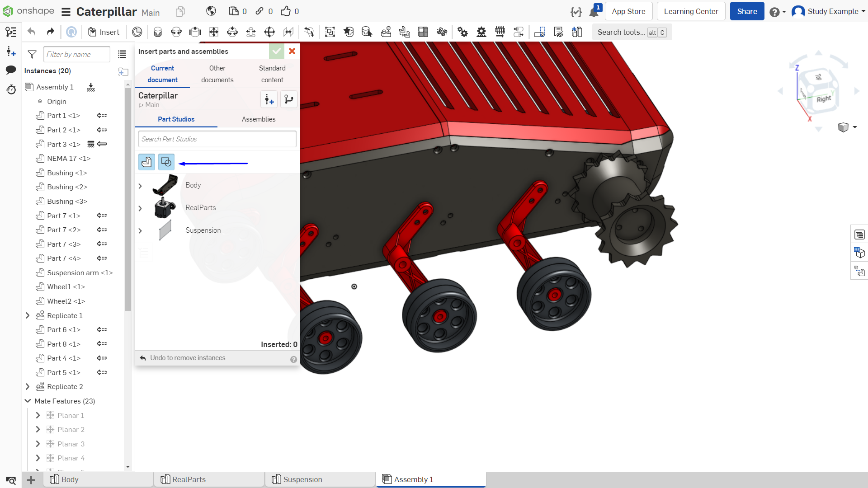868x488 pixels.
Task: Open the view cube display options dropdown
Action: coord(848,127)
